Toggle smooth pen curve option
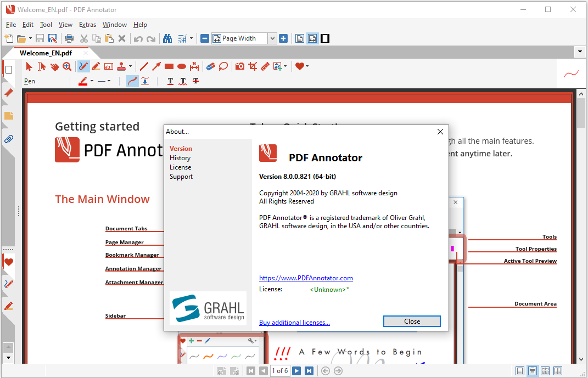The image size is (588, 378). (132, 81)
